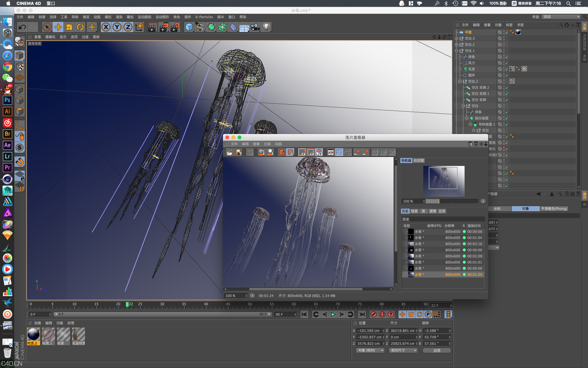
Task: Open the light creation icon on the toolbar
Action: pos(266,27)
